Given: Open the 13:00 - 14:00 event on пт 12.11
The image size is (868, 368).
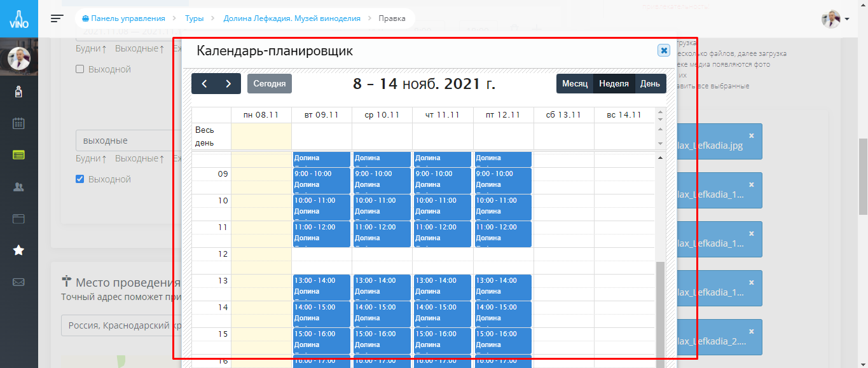Looking at the screenshot, I should click(x=503, y=287).
